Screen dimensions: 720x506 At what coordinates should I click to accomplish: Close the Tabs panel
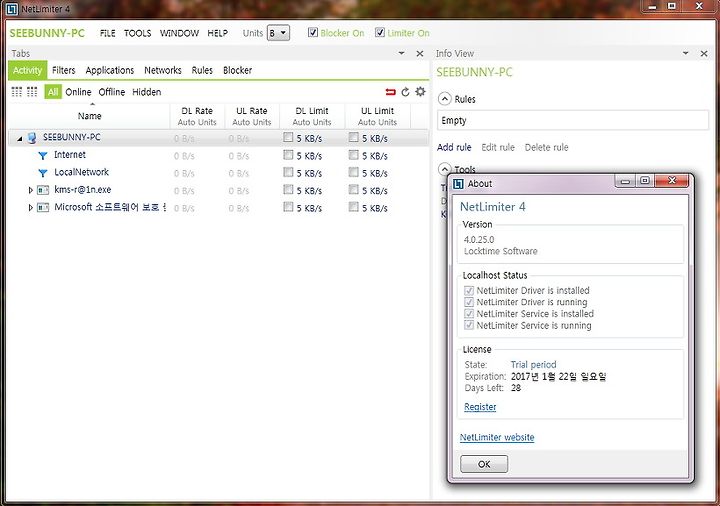(x=419, y=54)
